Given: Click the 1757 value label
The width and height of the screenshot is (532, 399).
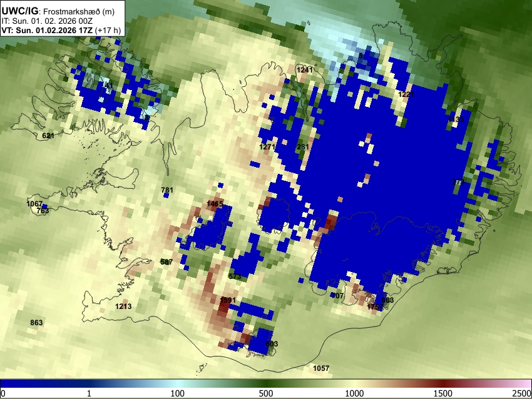Looking at the screenshot, I should point(375,307).
